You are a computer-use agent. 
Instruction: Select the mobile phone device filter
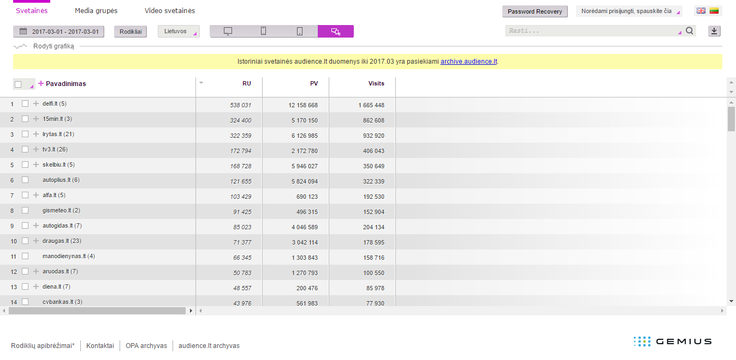click(x=263, y=31)
